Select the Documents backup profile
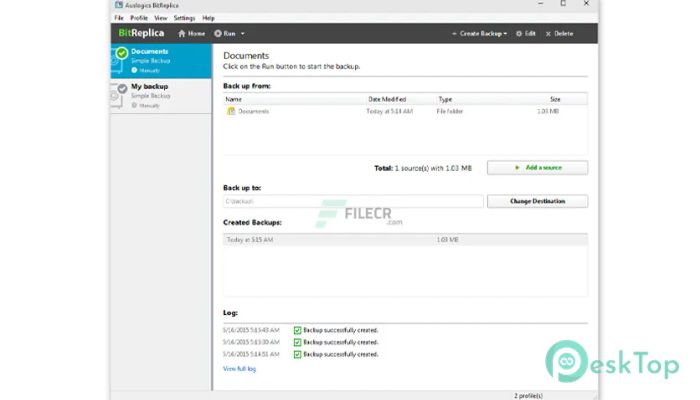700x400 pixels. pyautogui.click(x=161, y=61)
